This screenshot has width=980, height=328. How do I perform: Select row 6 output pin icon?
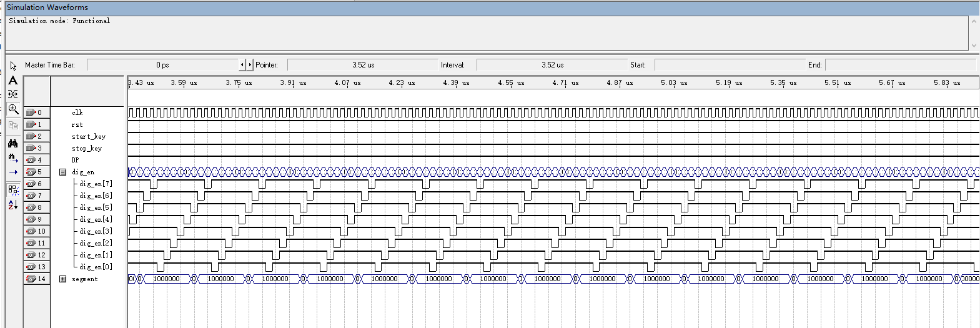pyautogui.click(x=31, y=184)
